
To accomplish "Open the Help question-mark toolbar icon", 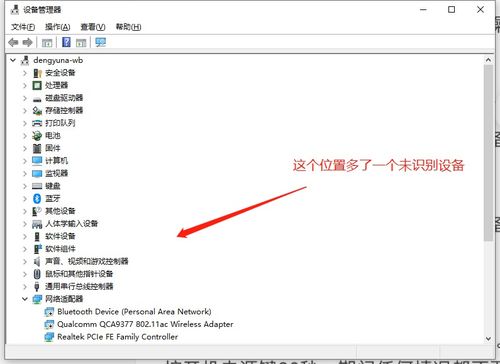I will (66, 42).
